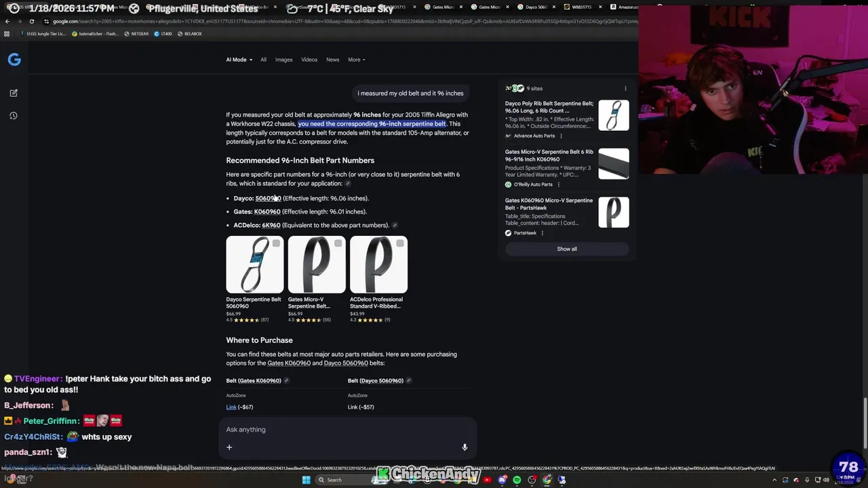Click YouTube icon in the taskbar
The height and width of the screenshot is (488, 868).
click(487, 480)
